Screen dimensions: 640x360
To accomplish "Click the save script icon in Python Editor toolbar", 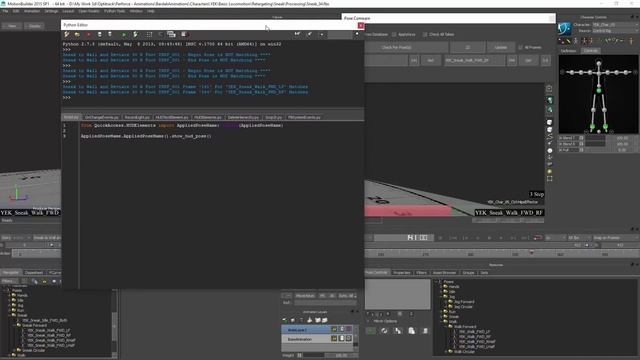I will point(99,35).
